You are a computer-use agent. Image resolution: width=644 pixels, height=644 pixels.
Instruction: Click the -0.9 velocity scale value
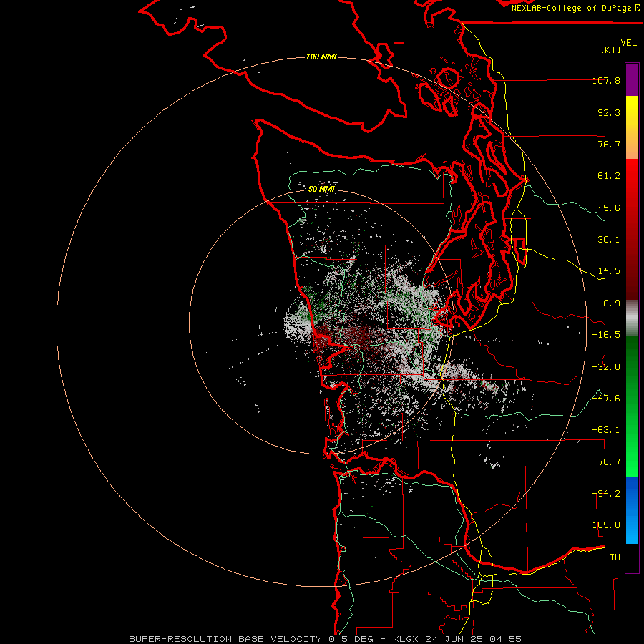[x=609, y=303]
